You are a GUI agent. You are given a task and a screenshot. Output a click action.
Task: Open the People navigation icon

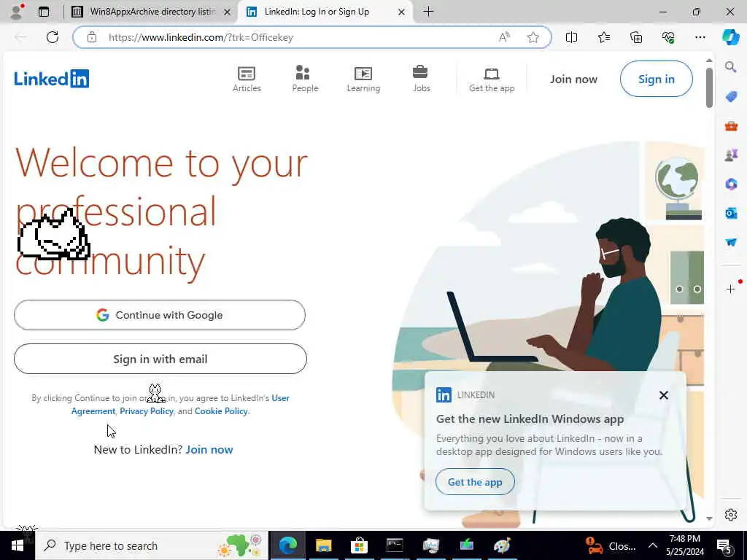pyautogui.click(x=305, y=79)
